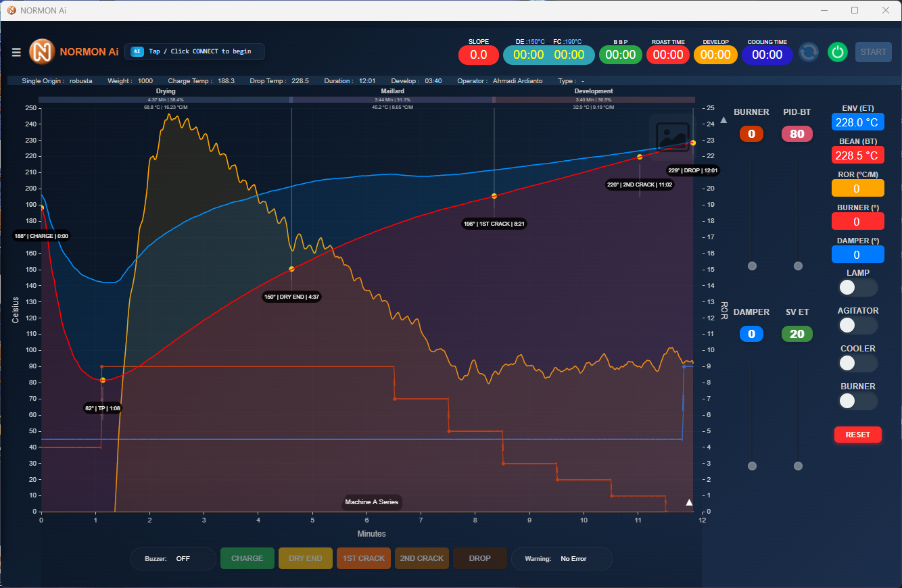Image resolution: width=902 pixels, height=588 pixels.
Task: Click the blue refresh sync icon
Action: [809, 52]
